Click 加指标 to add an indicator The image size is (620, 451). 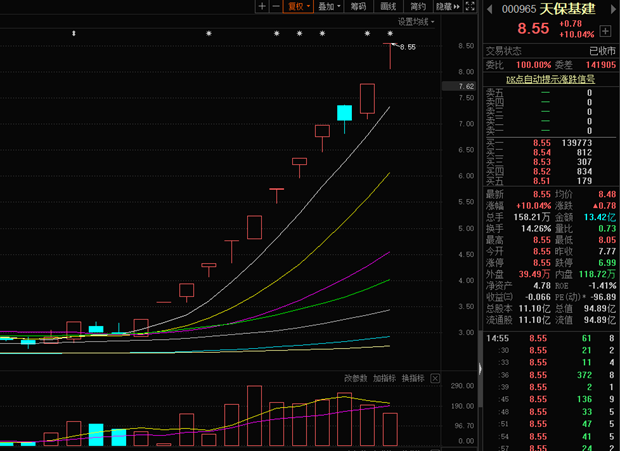(385, 379)
